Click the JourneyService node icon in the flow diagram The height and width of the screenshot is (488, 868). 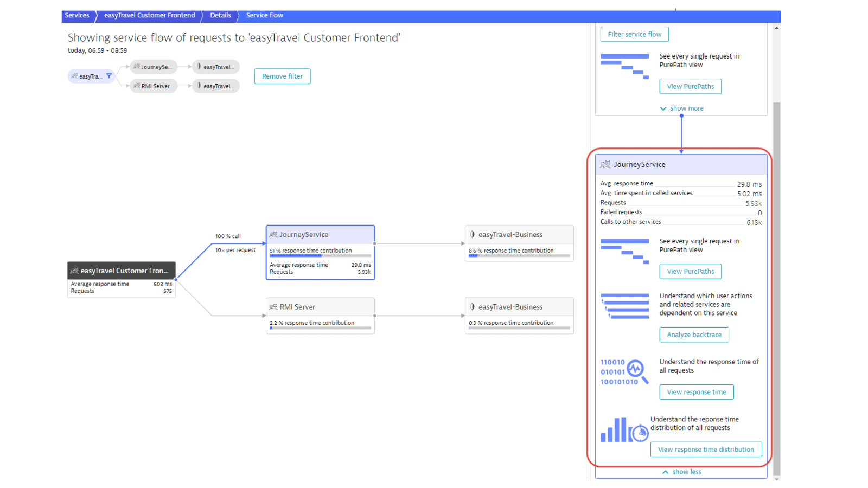click(x=273, y=234)
